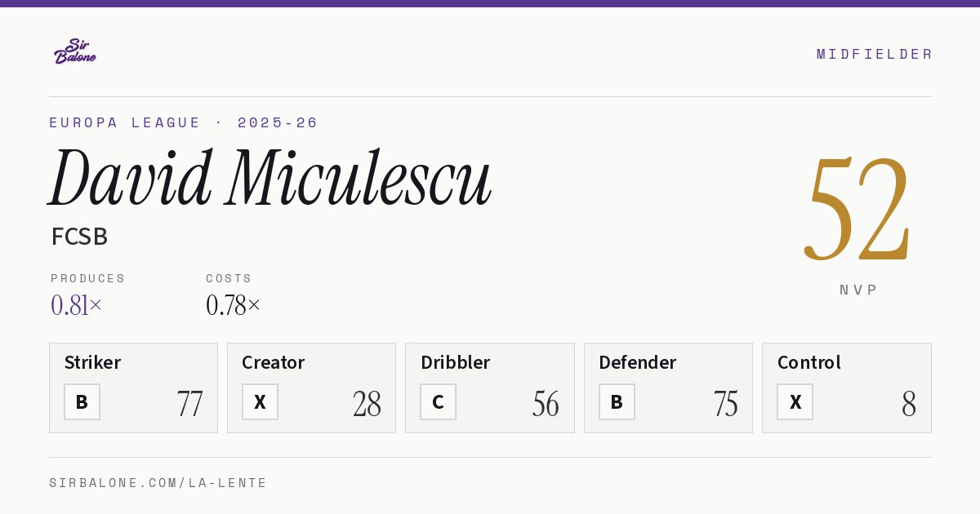Image resolution: width=980 pixels, height=514 pixels.
Task: Click the Striker score 77
Action: (x=189, y=404)
